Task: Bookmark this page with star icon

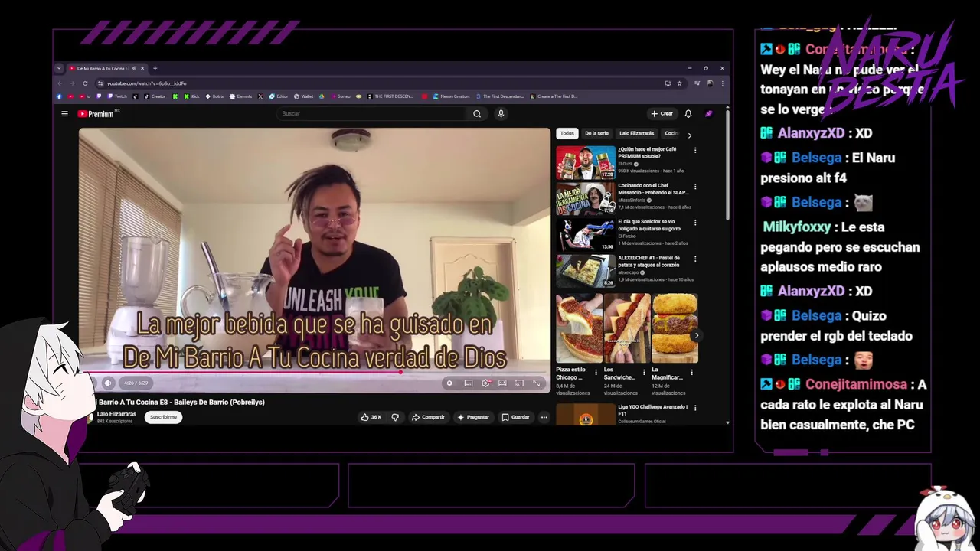Action: click(679, 83)
